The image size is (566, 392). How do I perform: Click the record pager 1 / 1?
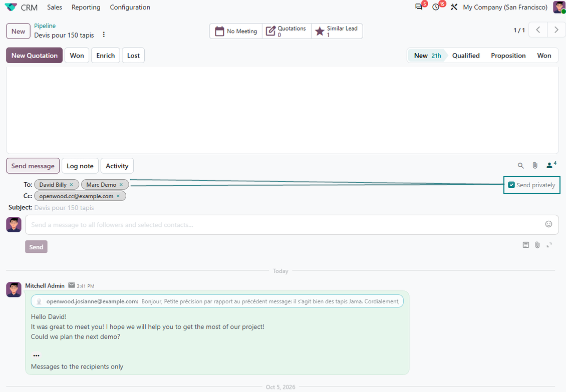[519, 31]
